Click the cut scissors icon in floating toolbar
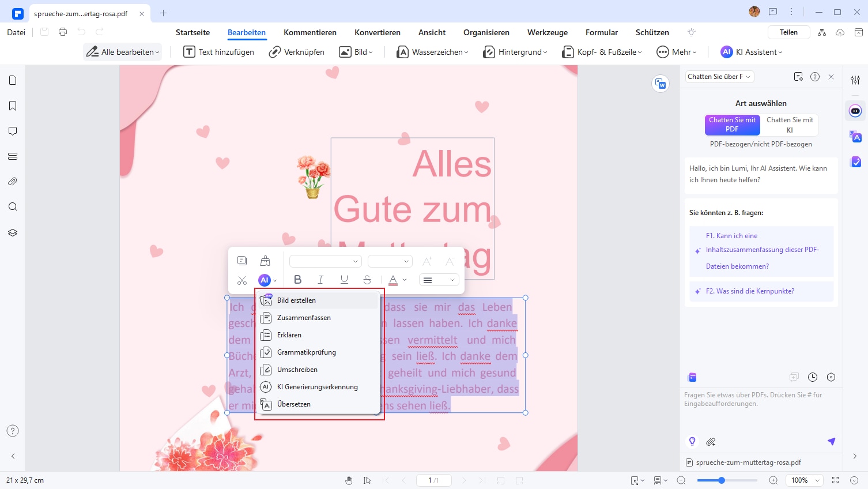 [x=242, y=280]
